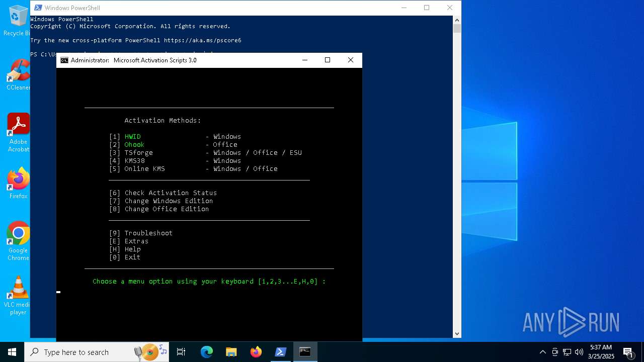Image resolution: width=644 pixels, height=362 pixels.
Task: Open VLC media player desktop shortcut
Action: pos(18,296)
